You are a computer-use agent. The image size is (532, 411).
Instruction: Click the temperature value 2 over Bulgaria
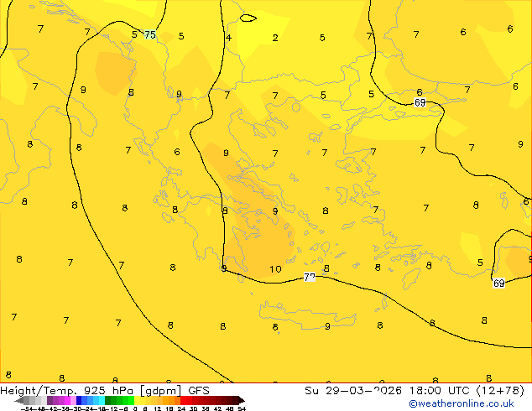tap(275, 38)
